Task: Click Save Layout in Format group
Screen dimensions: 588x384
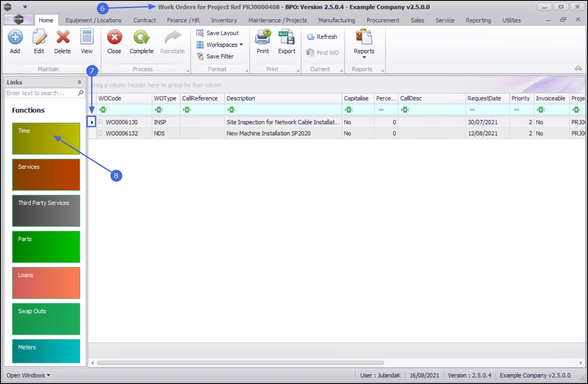Action: point(217,33)
